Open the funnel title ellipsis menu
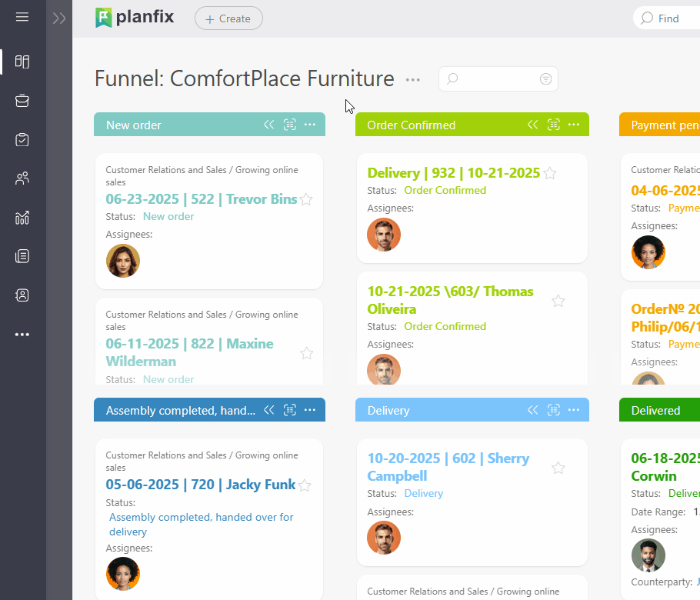This screenshot has width=700, height=600. pyautogui.click(x=412, y=79)
